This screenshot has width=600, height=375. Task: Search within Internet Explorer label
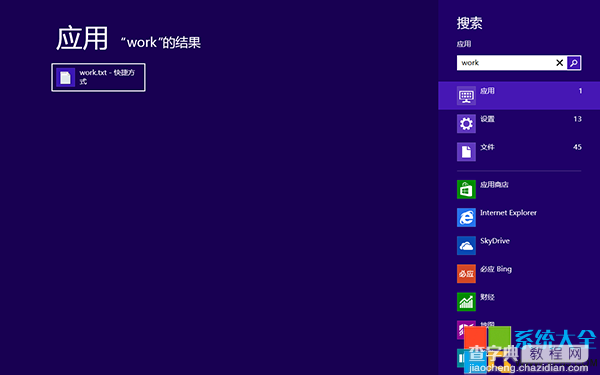tap(508, 213)
